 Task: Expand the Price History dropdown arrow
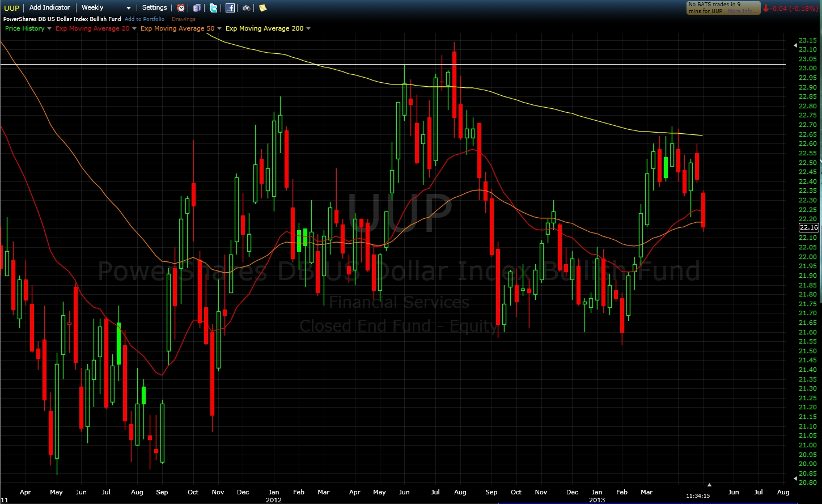[49, 29]
